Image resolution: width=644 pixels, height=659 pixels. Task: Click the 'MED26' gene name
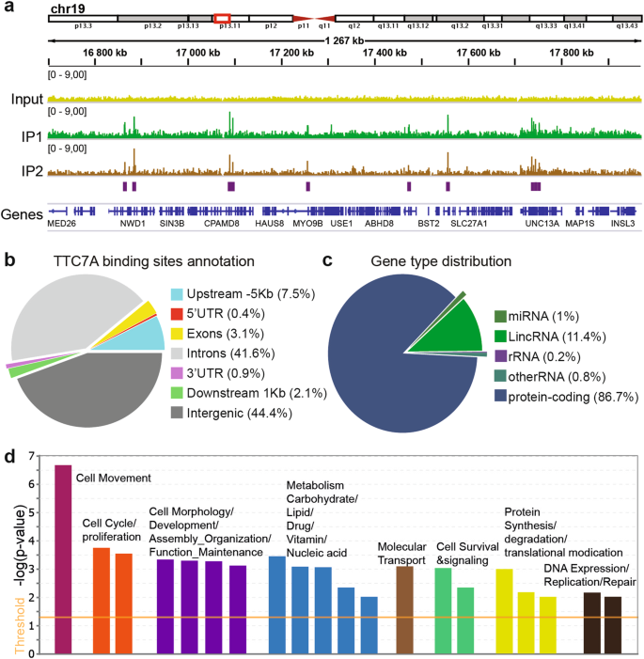61,224
